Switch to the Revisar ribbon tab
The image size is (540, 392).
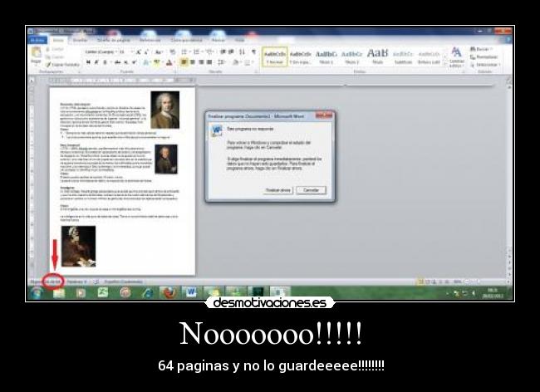[218, 40]
